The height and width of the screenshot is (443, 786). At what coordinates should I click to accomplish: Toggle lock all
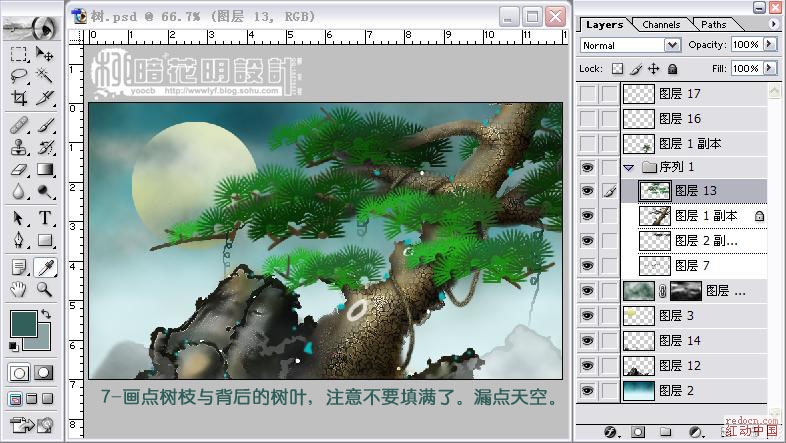point(673,69)
